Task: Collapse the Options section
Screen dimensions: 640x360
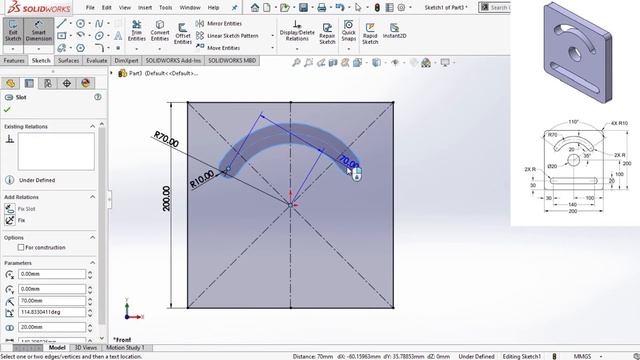Action: tap(92, 238)
